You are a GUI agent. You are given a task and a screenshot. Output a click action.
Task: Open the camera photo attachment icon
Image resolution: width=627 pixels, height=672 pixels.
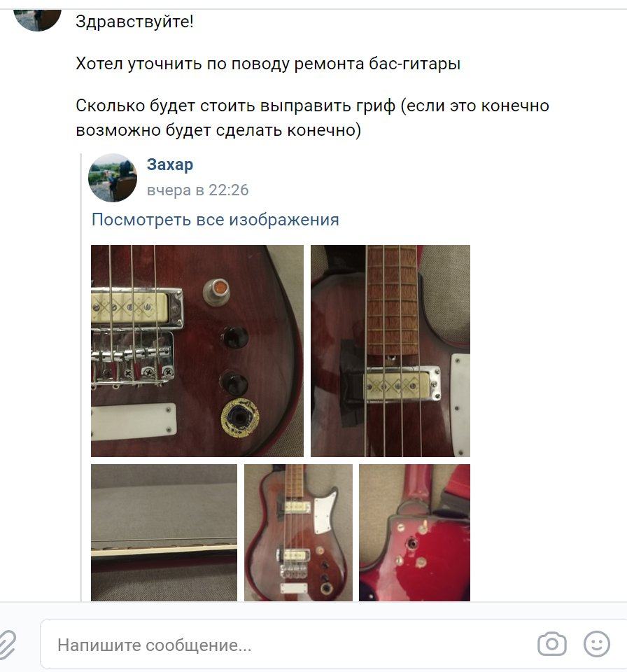click(x=551, y=644)
